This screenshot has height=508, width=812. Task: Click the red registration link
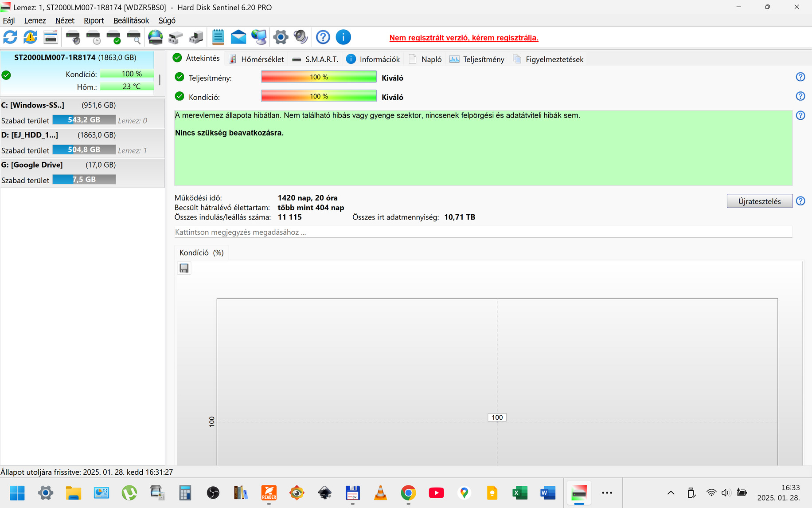coord(464,38)
